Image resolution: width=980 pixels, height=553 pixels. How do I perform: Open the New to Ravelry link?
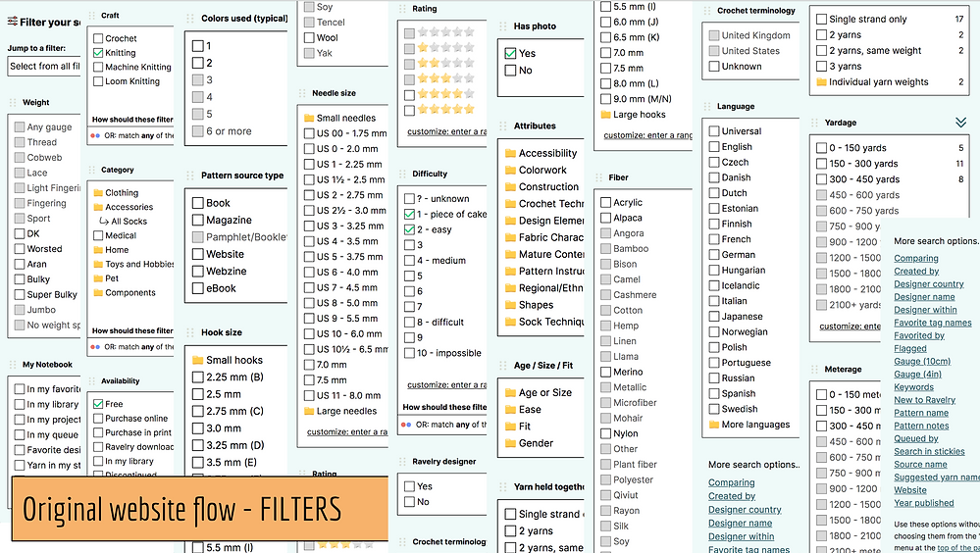pos(924,400)
